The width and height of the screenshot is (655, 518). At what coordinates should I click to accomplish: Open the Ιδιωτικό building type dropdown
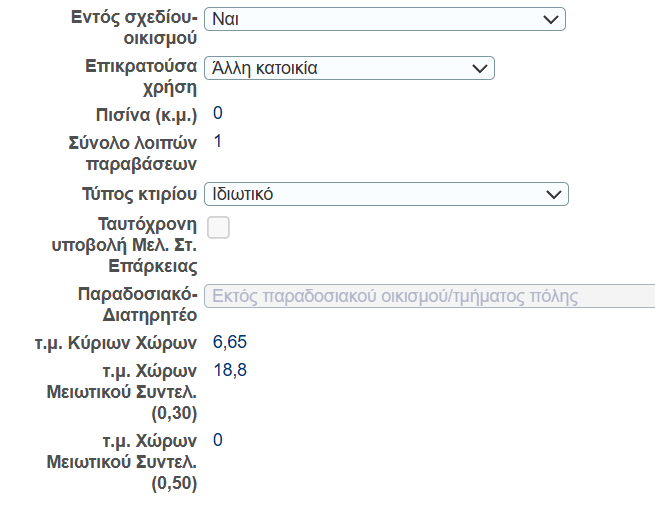(x=386, y=194)
